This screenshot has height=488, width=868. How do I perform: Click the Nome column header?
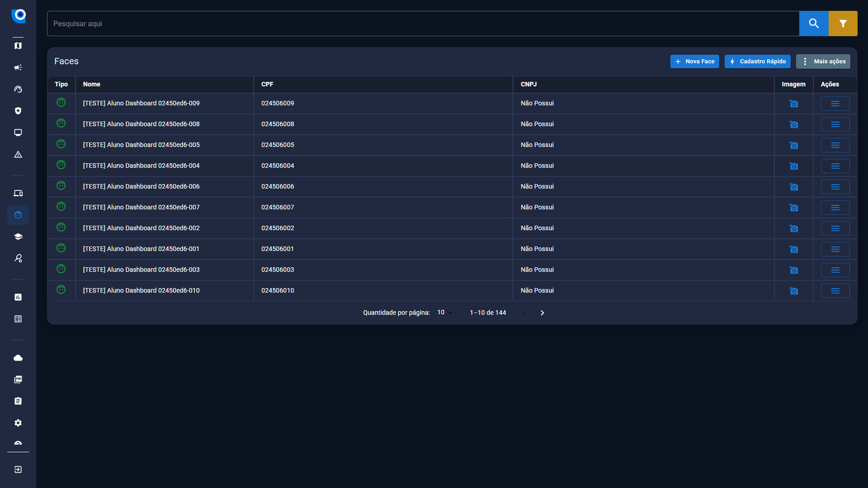click(x=91, y=84)
